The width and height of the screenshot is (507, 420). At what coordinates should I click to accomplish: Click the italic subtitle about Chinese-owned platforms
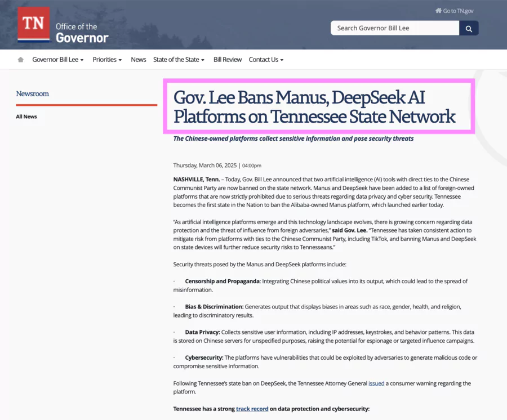[x=293, y=138]
